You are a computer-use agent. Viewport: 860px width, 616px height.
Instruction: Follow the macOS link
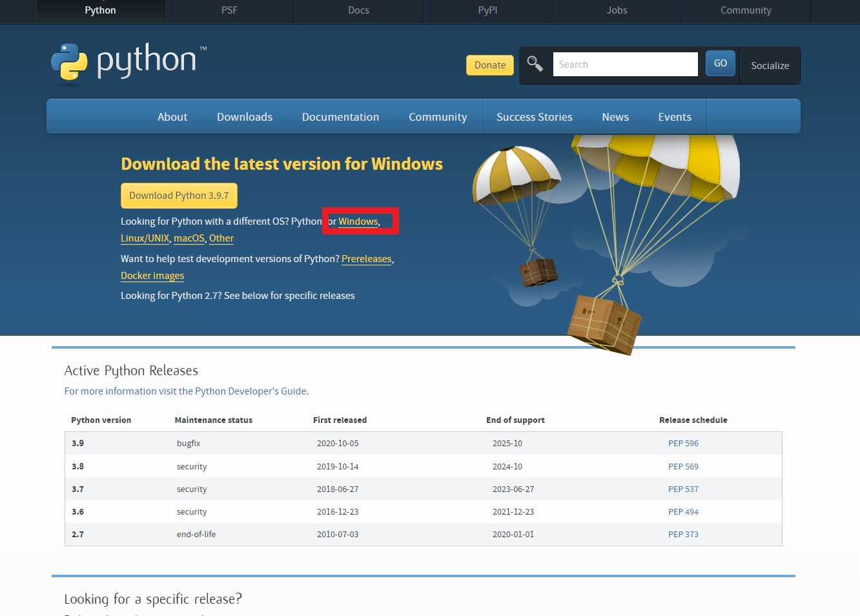tap(189, 238)
